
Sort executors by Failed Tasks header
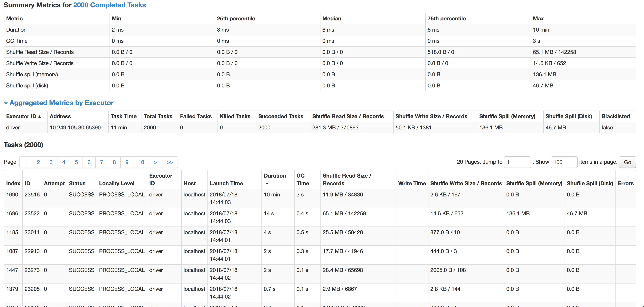(196, 116)
